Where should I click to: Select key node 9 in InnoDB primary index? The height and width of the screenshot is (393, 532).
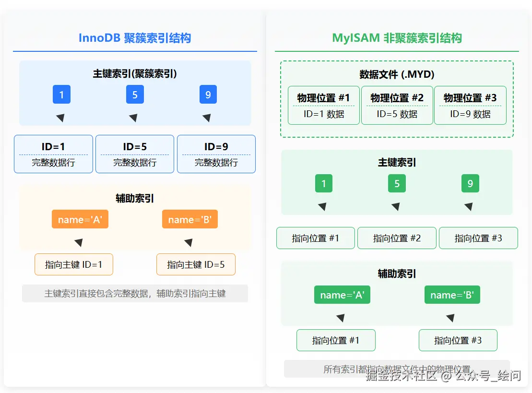tap(208, 95)
